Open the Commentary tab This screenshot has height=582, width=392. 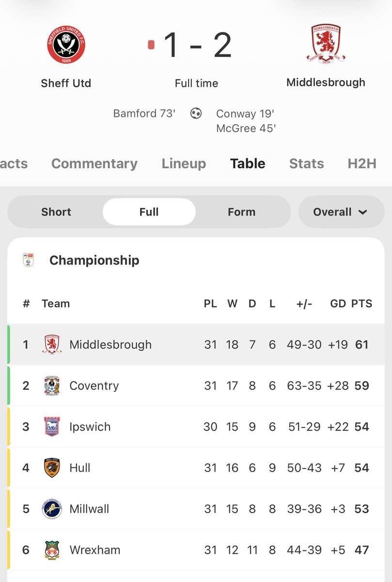[x=94, y=163]
